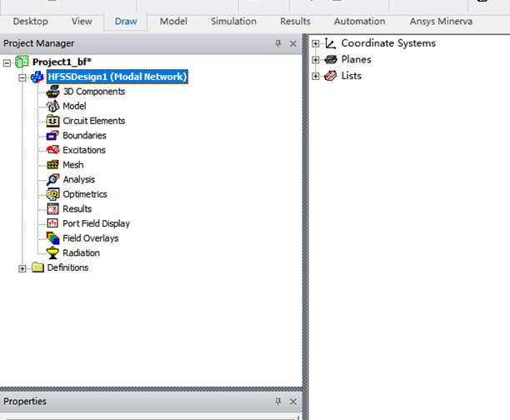The width and height of the screenshot is (510, 420).
Task: Click the Circuit Elements icon
Action: tap(52, 121)
